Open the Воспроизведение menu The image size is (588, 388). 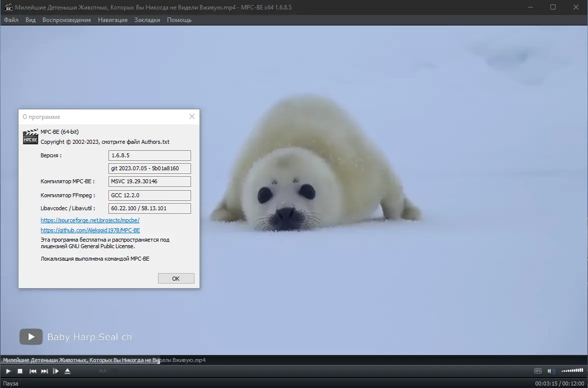66,20
